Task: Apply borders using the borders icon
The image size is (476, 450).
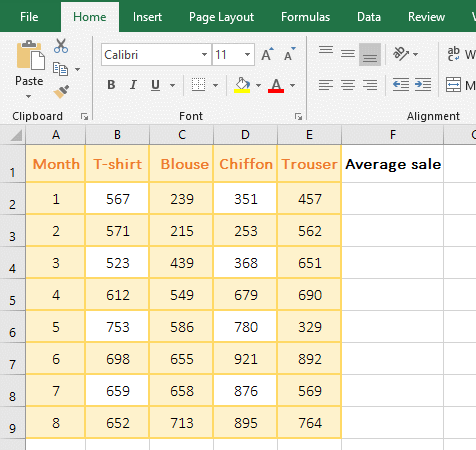Action: [198, 85]
